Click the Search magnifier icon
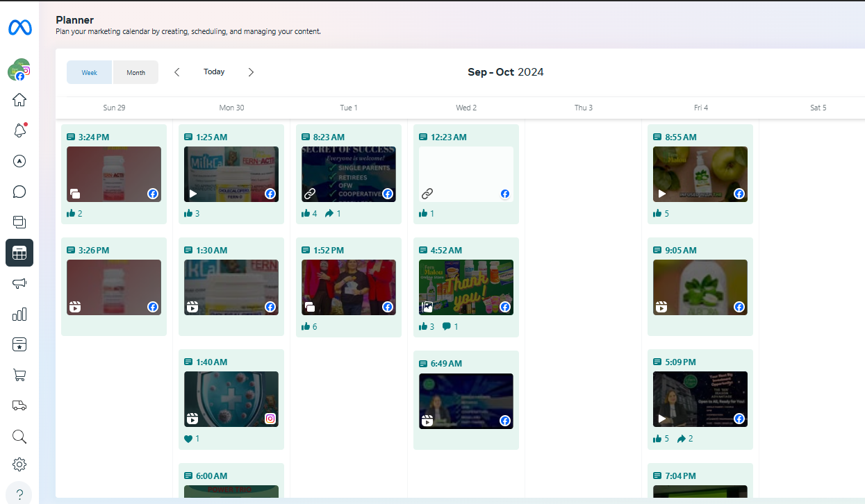The height and width of the screenshot is (504, 865). pos(19,436)
